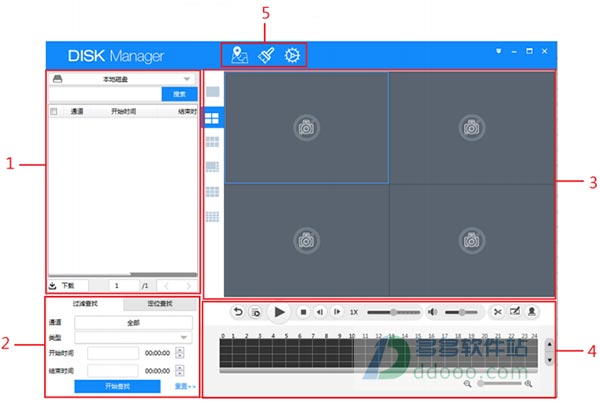Switch to the filter search tab
Image resolution: width=600 pixels, height=409 pixels.
(x=85, y=303)
